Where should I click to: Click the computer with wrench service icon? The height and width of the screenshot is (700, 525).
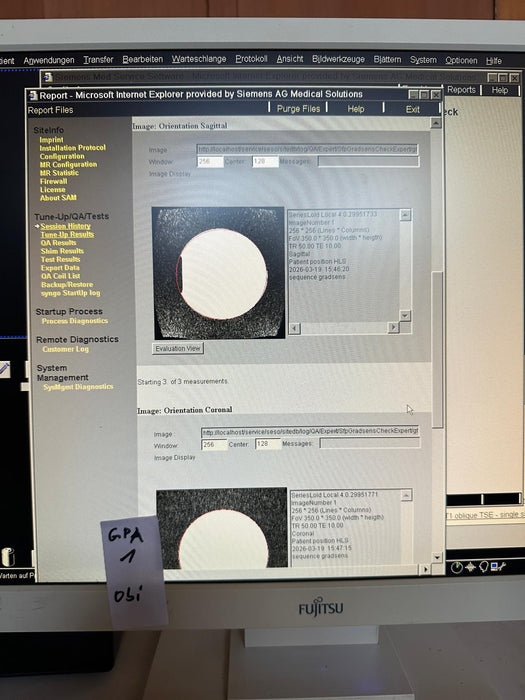pyautogui.click(x=498, y=567)
